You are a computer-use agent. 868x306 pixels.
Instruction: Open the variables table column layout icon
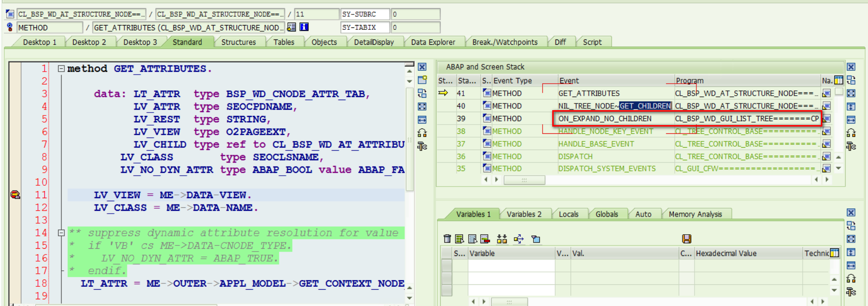pyautogui.click(x=834, y=253)
